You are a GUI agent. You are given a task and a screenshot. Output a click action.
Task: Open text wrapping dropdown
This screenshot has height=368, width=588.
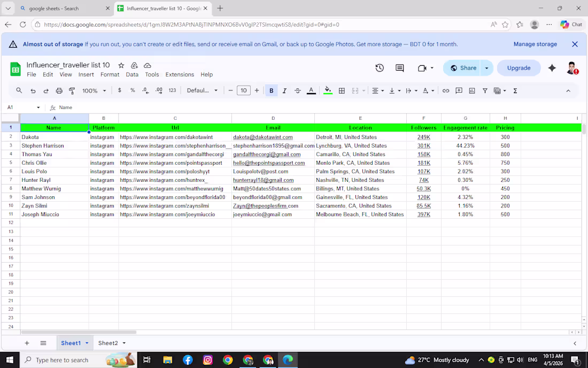tap(412, 90)
